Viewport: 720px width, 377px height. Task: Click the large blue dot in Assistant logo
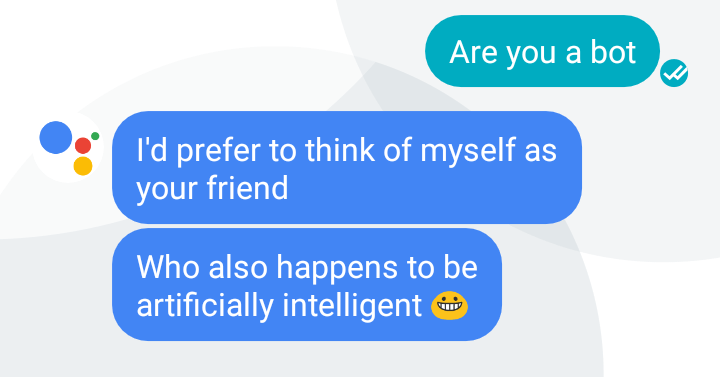[56, 137]
